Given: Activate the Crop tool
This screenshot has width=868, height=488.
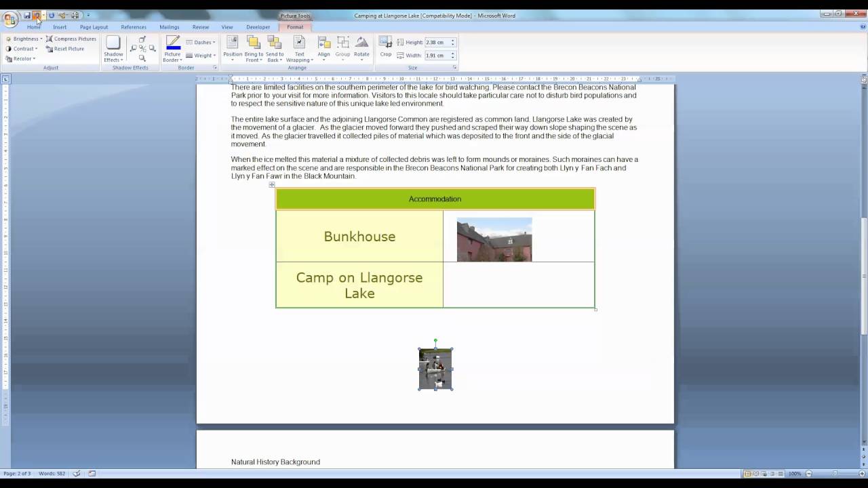Looking at the screenshot, I should click(386, 47).
